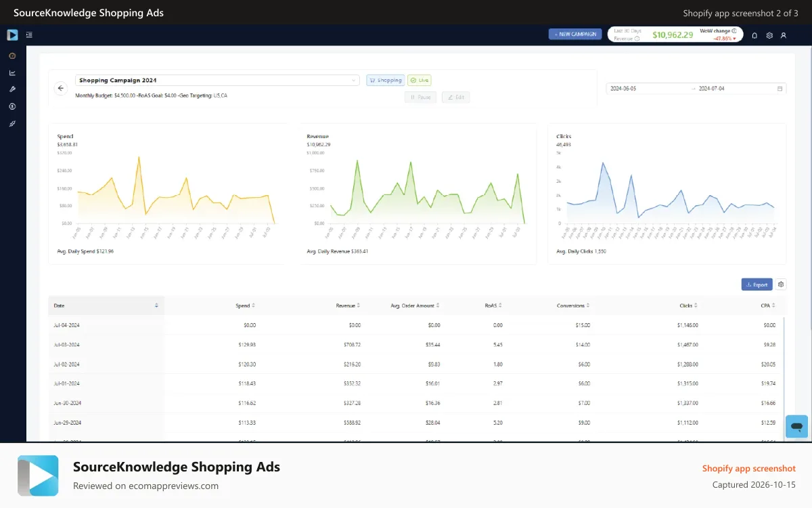Click the Edit campaign button
Image resolution: width=812 pixels, height=508 pixels.
455,97
